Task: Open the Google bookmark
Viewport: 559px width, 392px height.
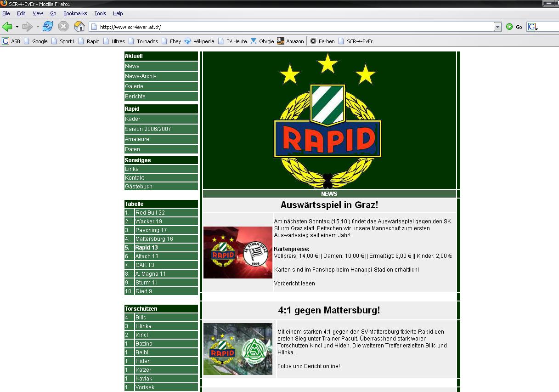Action: [36, 41]
